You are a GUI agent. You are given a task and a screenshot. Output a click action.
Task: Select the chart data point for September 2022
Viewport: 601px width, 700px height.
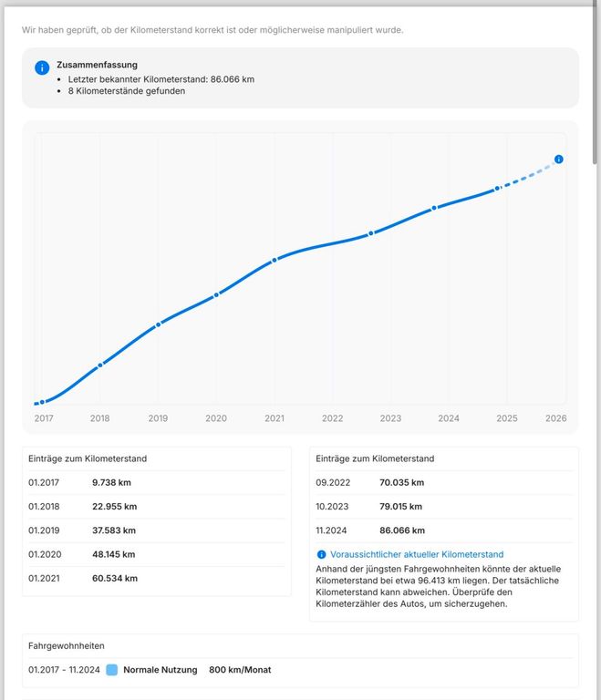pyautogui.click(x=371, y=233)
